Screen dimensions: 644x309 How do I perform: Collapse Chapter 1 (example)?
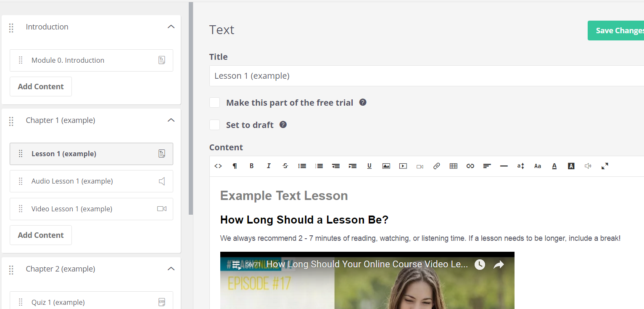pos(171,120)
